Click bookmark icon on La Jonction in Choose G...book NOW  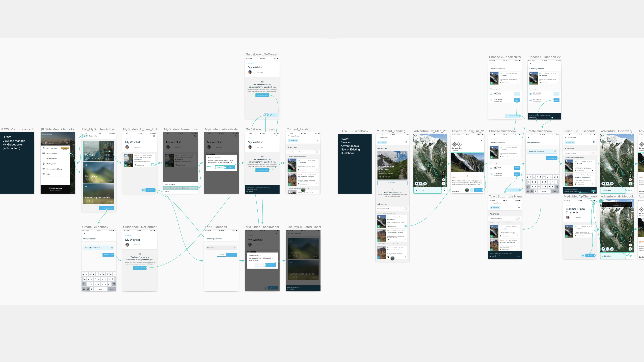pyautogui.click(x=518, y=83)
